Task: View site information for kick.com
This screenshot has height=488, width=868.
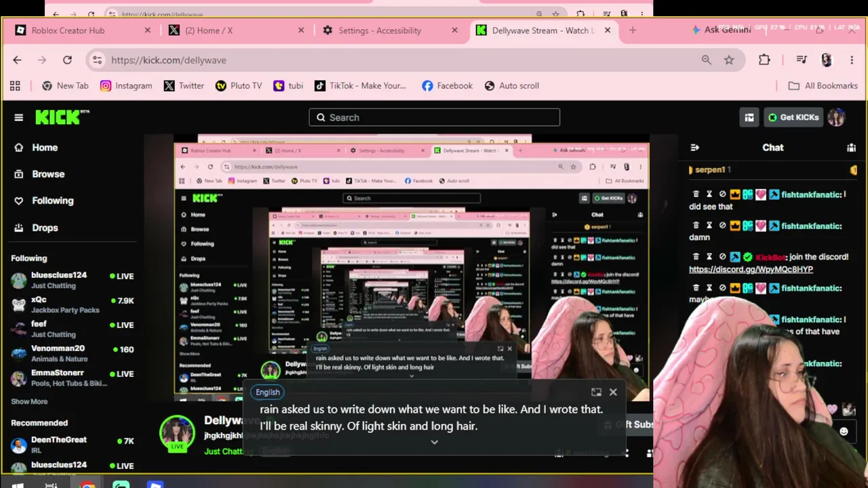Action: pyautogui.click(x=98, y=60)
